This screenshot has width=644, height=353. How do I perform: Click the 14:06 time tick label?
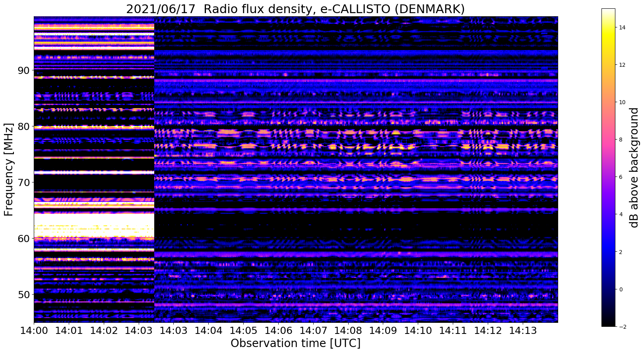click(278, 331)
